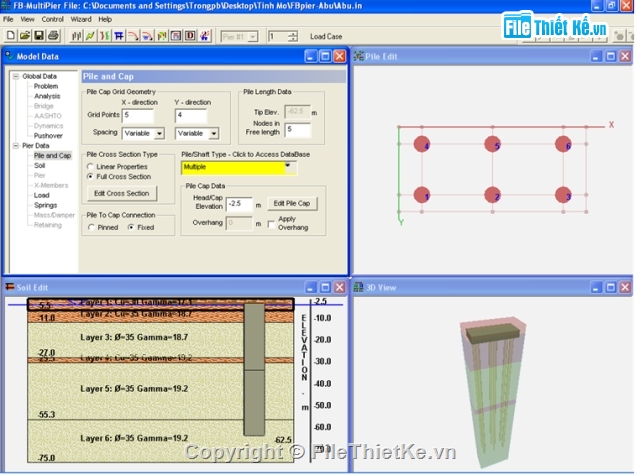This screenshot has height=475, width=640.
Task: Select Soil in the model tree
Action: click(40, 165)
